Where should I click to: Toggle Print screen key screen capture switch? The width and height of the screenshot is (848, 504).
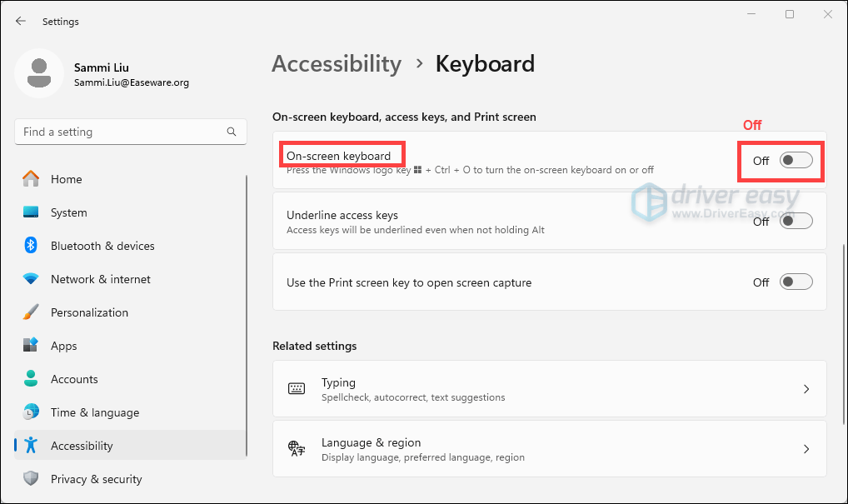796,282
